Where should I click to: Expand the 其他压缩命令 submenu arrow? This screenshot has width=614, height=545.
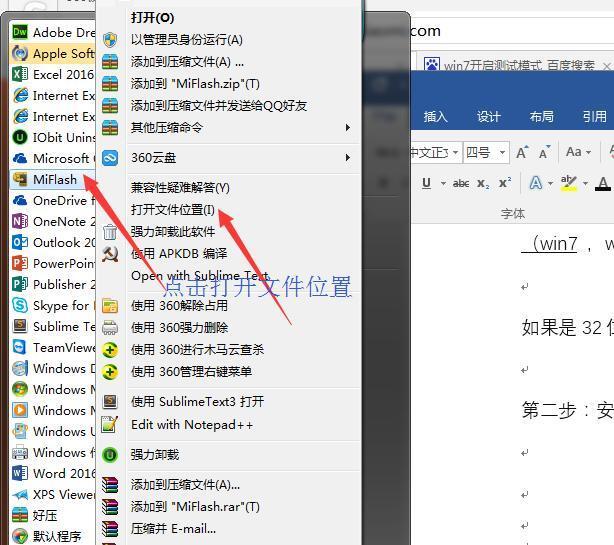coord(347,127)
